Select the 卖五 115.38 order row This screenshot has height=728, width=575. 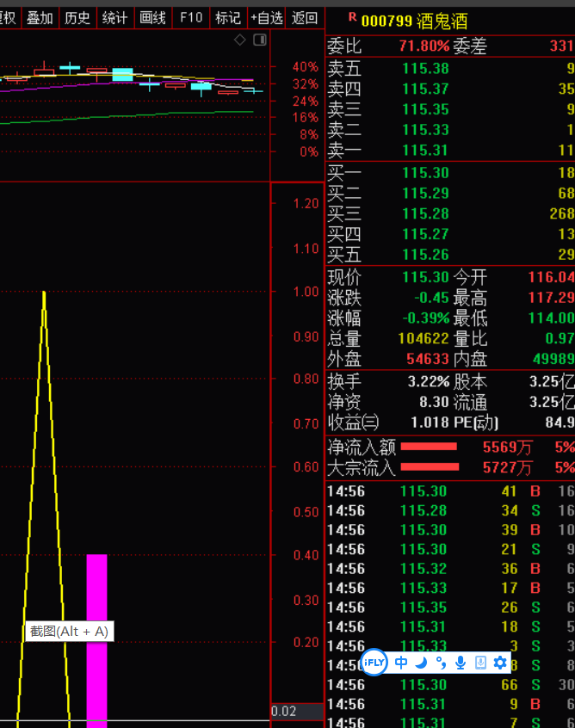coord(450,69)
